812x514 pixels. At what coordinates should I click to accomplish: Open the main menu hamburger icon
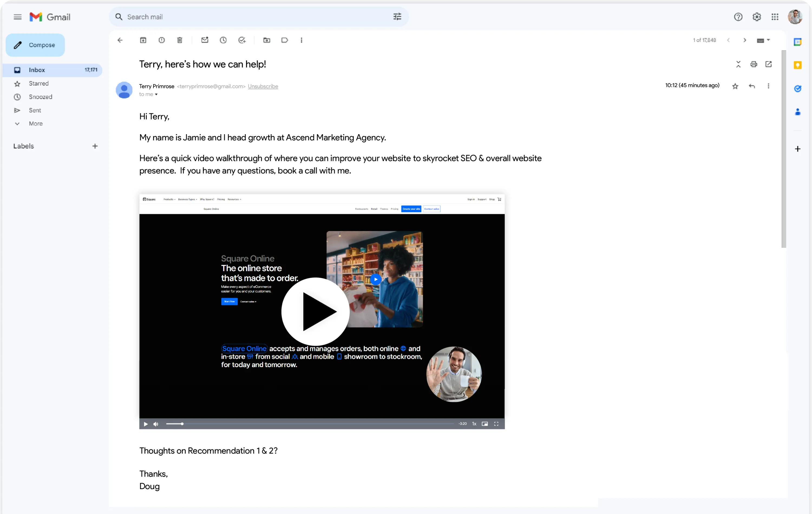click(x=18, y=17)
